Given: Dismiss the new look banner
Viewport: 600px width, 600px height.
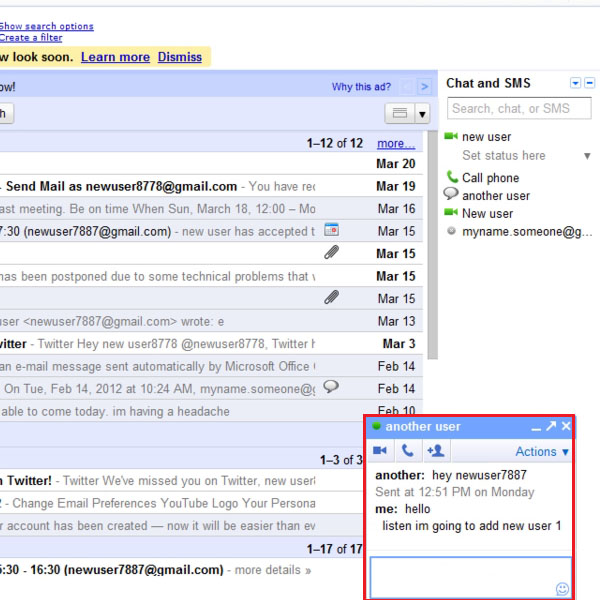Looking at the screenshot, I should [x=179, y=57].
